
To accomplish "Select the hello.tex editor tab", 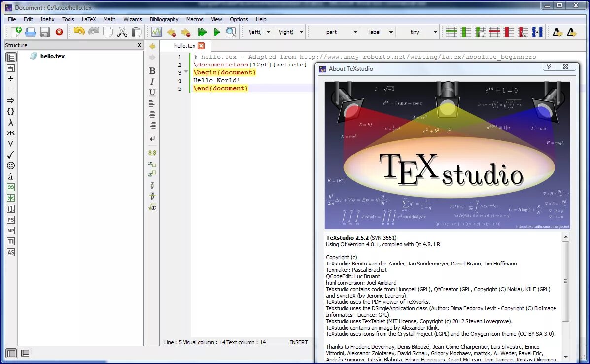I will tap(185, 46).
